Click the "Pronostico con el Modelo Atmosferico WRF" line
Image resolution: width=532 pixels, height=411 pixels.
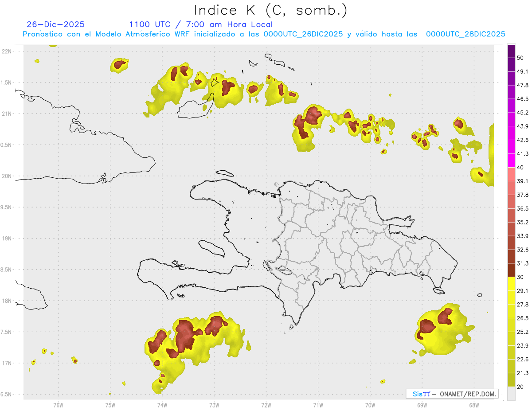[x=264, y=34]
